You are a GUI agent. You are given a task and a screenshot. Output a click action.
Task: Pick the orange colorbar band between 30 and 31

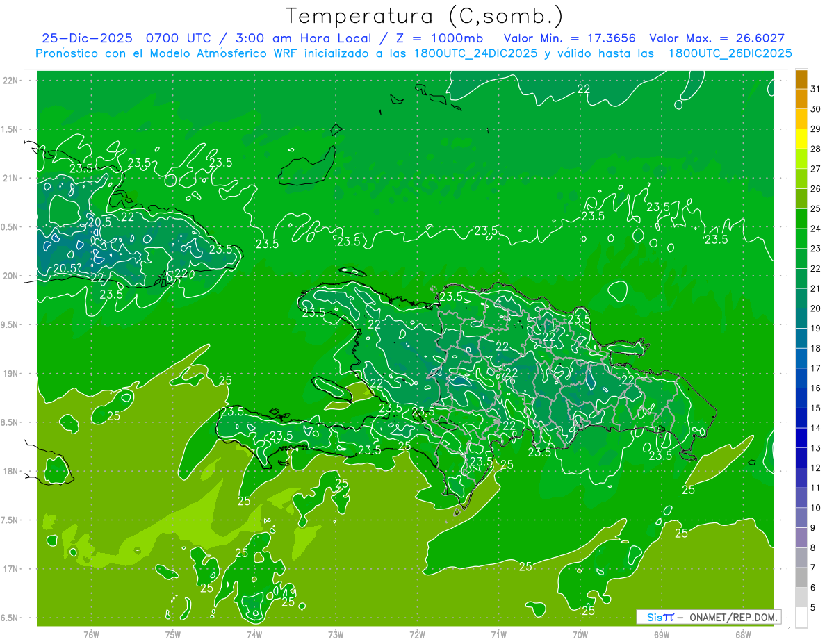click(x=801, y=99)
